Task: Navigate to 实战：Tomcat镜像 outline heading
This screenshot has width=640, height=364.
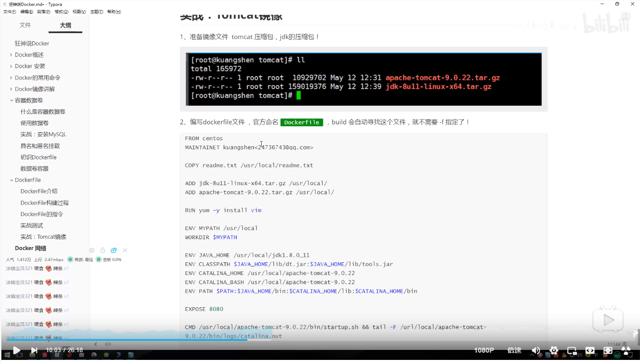Action: click(44, 237)
